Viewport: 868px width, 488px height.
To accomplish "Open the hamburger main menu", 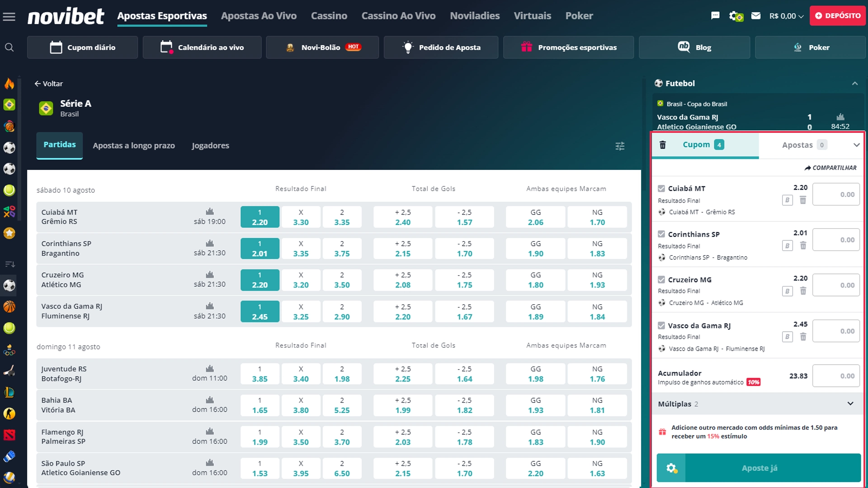I will (x=9, y=17).
